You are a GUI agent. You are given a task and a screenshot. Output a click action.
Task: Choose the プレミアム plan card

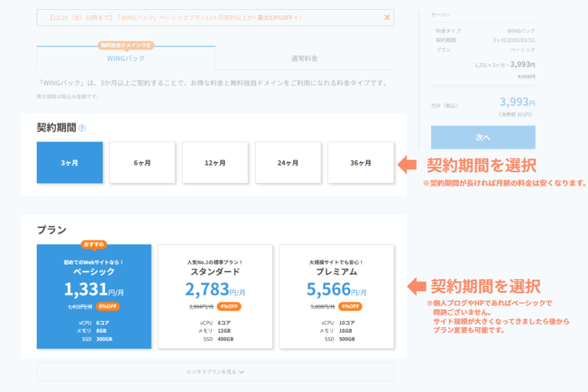pyautogui.click(x=336, y=297)
